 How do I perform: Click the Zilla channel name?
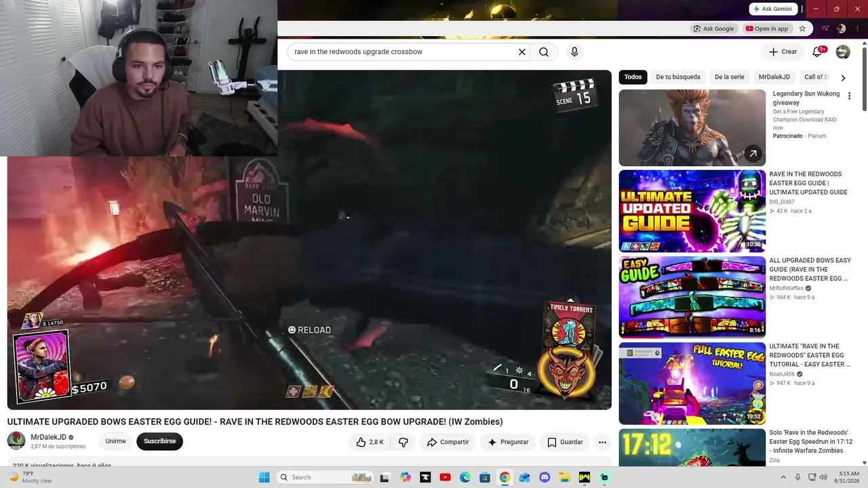pyautogui.click(x=774, y=460)
